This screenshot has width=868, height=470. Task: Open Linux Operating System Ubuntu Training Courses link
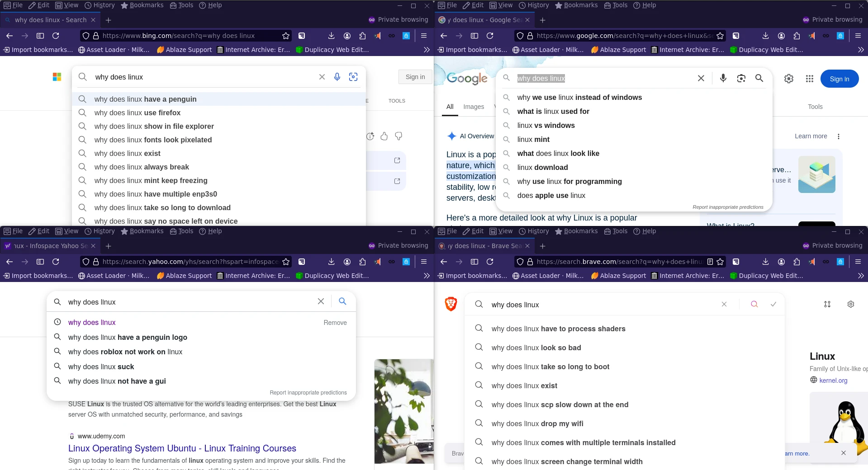[x=182, y=448]
